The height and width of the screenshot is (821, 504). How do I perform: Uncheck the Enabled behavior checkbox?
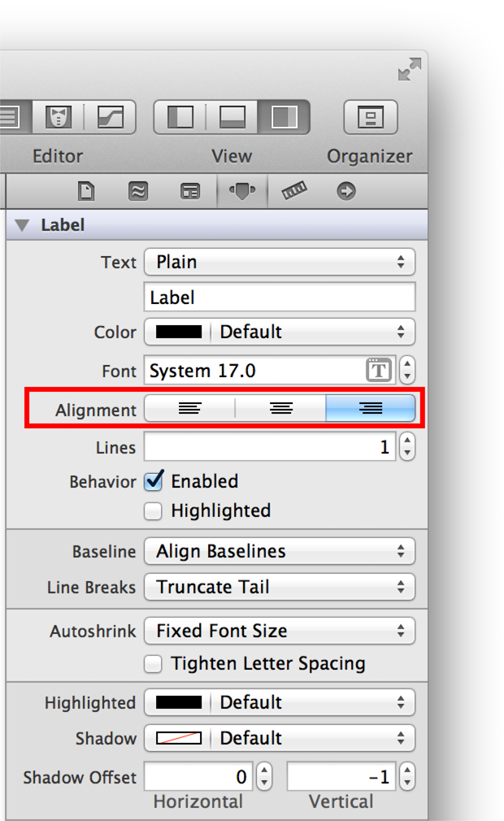coord(153,481)
